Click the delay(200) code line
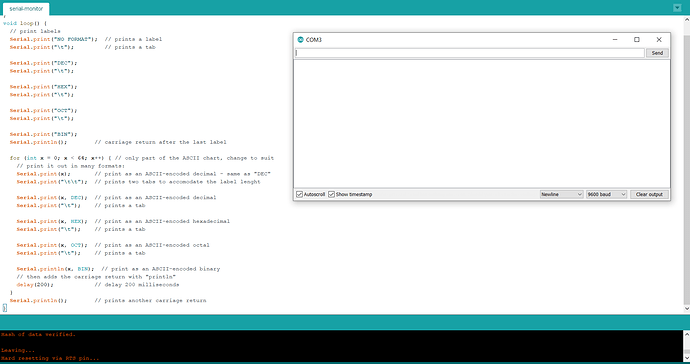This screenshot has width=690, height=364. [x=98, y=285]
